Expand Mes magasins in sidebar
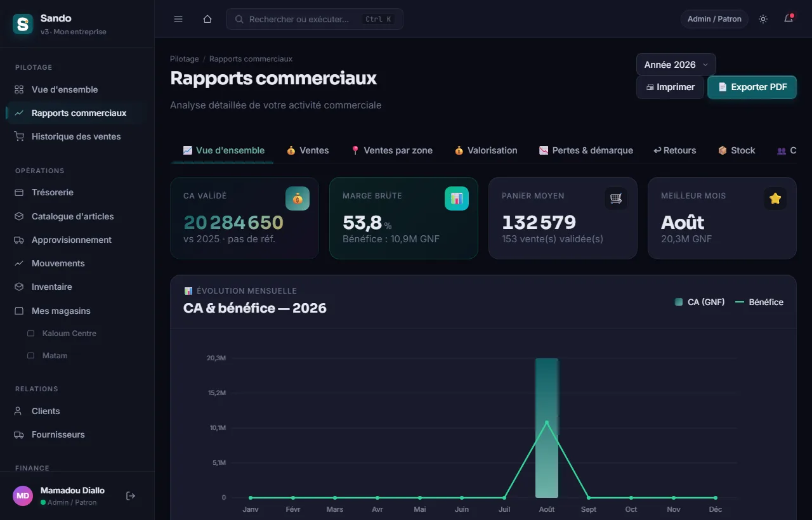The image size is (812, 520). pos(77,311)
